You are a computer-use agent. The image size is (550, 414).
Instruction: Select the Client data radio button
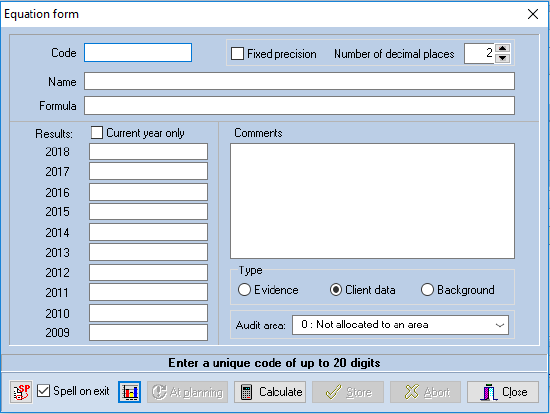(x=336, y=290)
